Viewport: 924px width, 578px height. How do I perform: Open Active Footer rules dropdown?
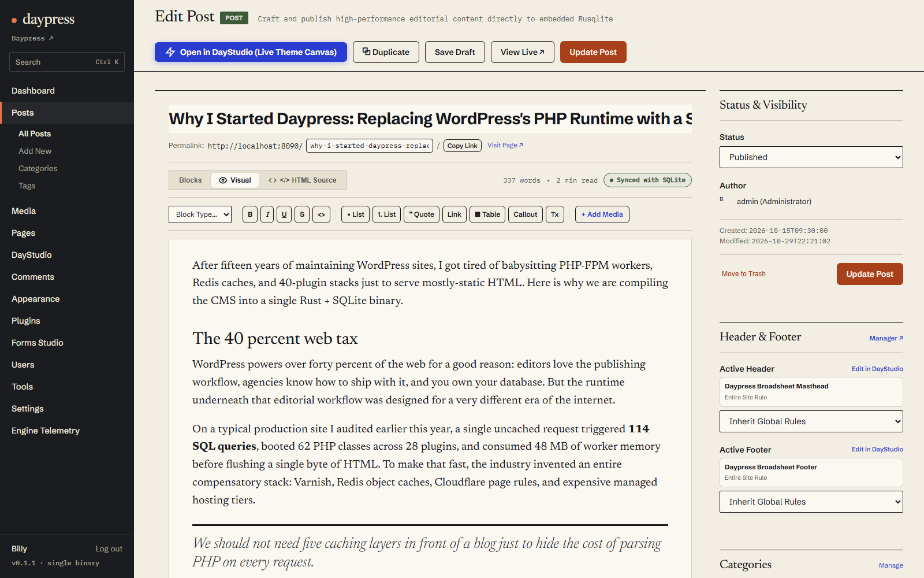811,502
